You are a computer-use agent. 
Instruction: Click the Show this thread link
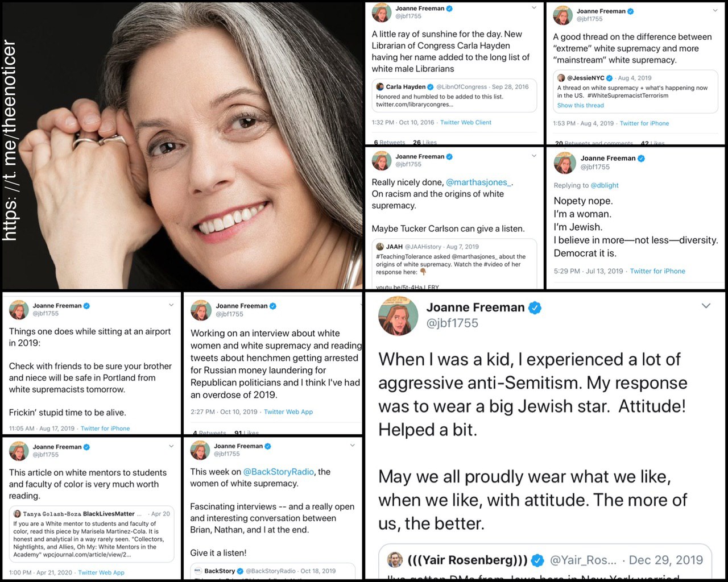point(581,105)
